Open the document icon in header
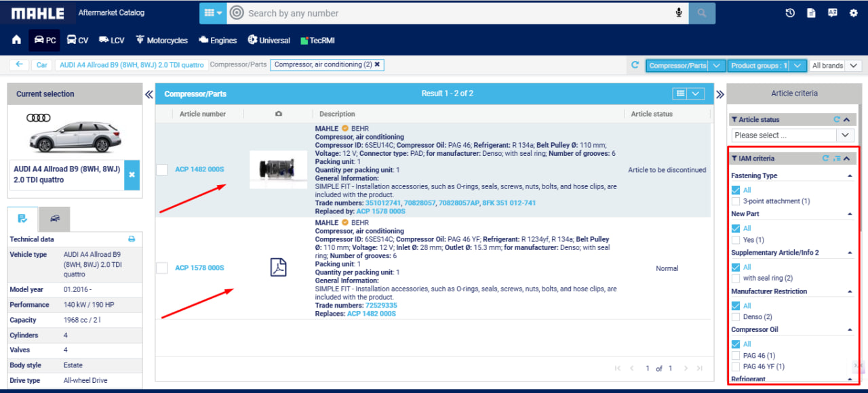The width and height of the screenshot is (868, 393). click(x=811, y=13)
